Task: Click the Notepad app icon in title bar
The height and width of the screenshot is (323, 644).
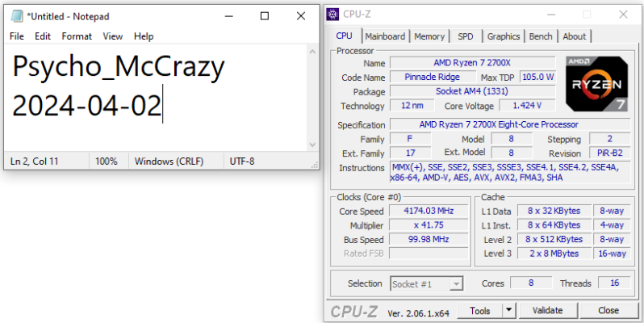Action: [17, 16]
